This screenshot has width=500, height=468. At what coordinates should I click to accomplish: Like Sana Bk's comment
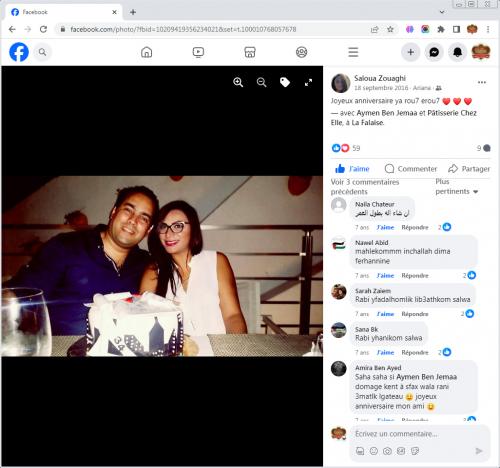tap(385, 352)
